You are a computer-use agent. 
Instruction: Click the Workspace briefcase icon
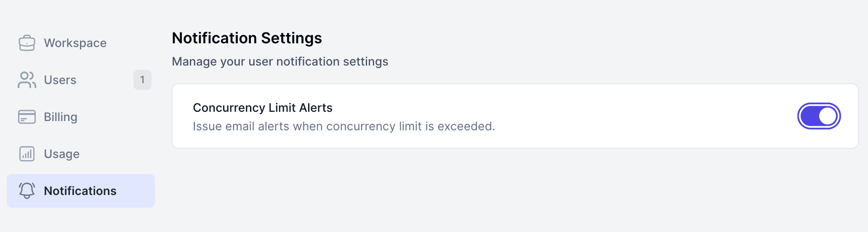point(27,43)
